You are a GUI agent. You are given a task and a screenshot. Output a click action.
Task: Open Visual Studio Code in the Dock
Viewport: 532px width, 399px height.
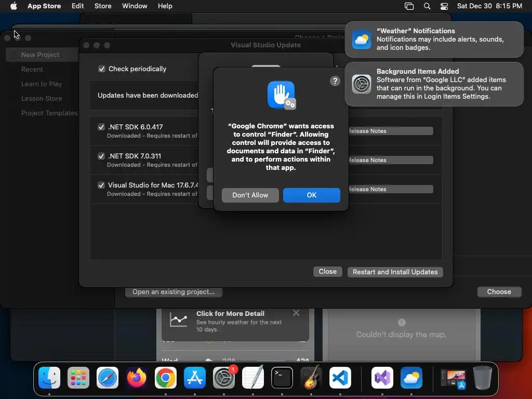[340, 378]
